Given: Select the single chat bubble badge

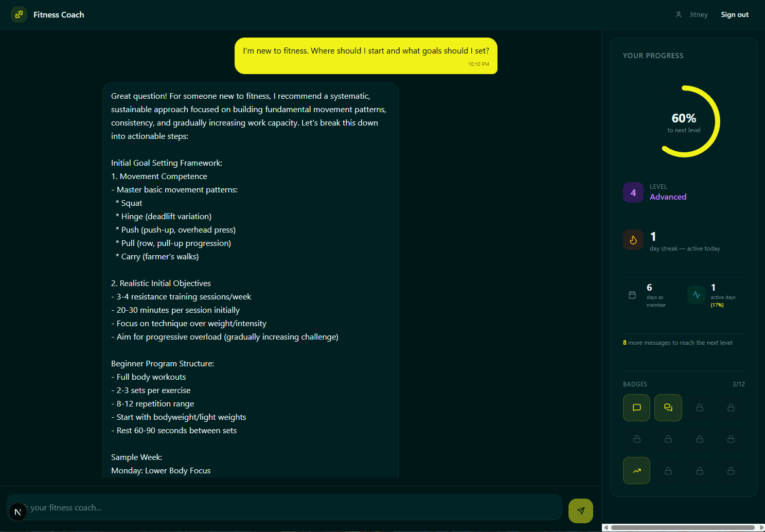Looking at the screenshot, I should tap(636, 407).
